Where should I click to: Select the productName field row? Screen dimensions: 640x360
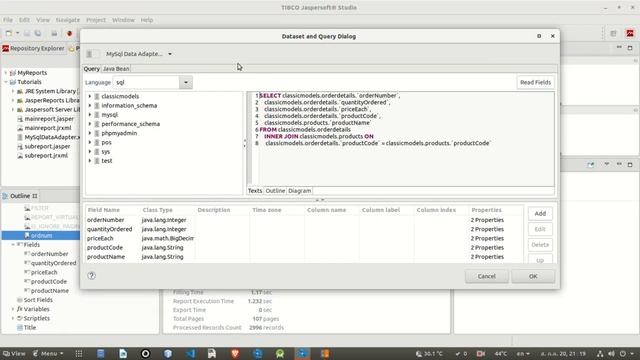(304, 257)
